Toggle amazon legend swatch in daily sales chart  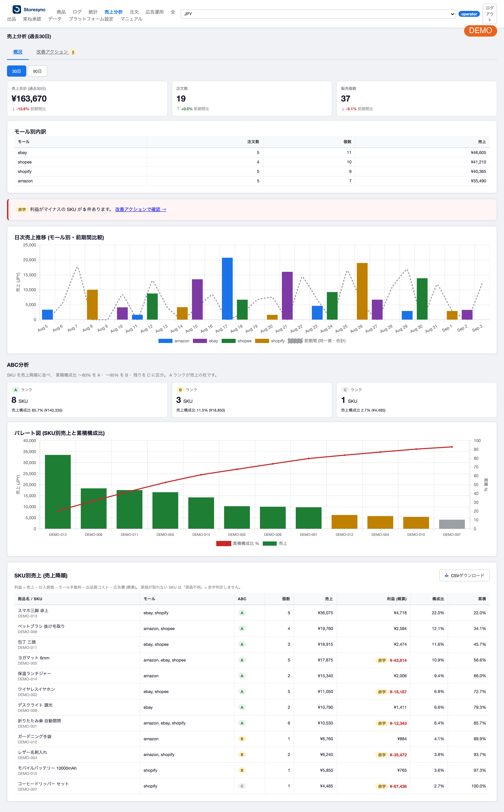tap(165, 341)
